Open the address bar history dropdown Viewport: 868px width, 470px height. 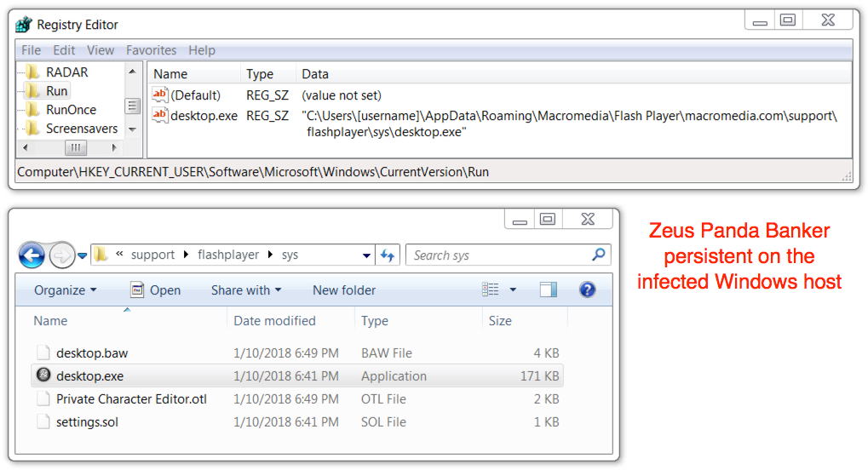(x=366, y=255)
